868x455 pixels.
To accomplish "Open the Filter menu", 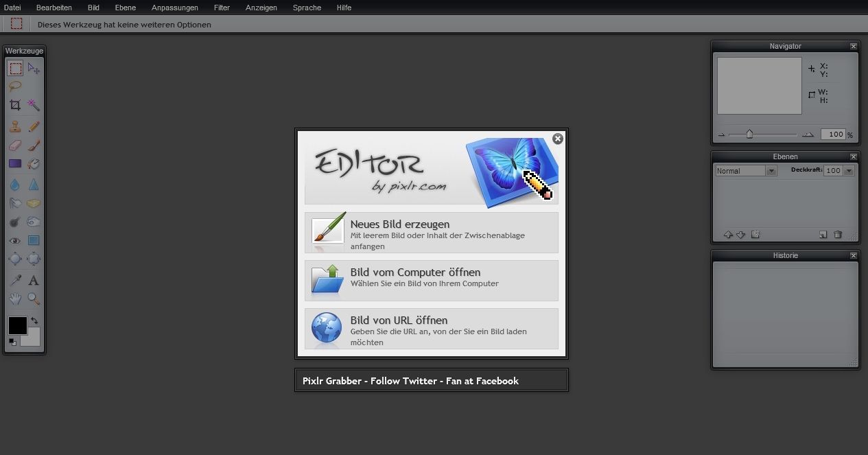I will coord(222,8).
